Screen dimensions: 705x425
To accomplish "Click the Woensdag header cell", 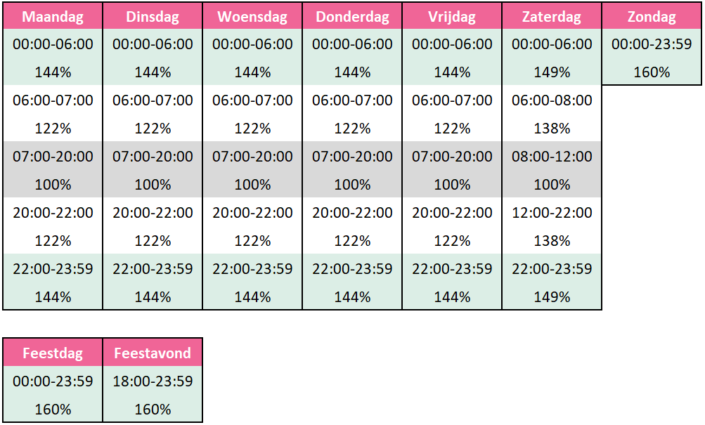I will [x=252, y=17].
